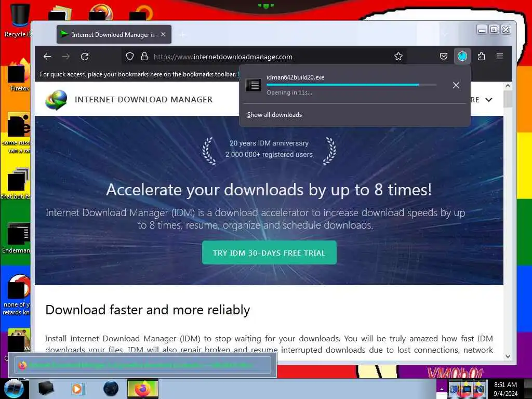Click Windows Media Player taskbar icon
Image resolution: width=532 pixels, height=399 pixels.
[x=77, y=389]
